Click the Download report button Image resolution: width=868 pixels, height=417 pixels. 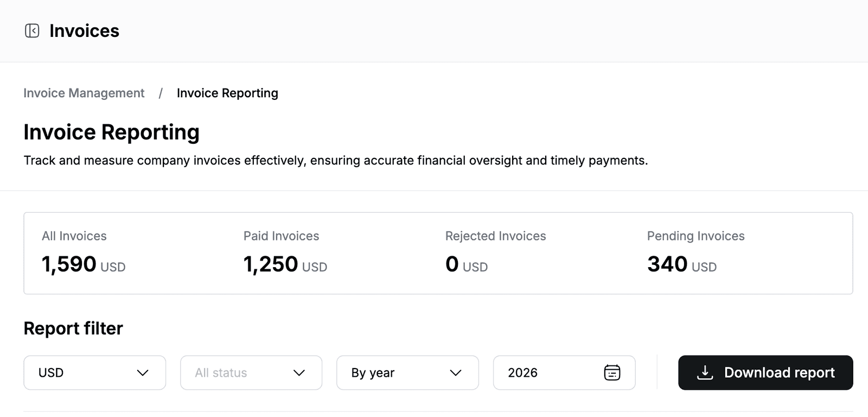point(765,372)
